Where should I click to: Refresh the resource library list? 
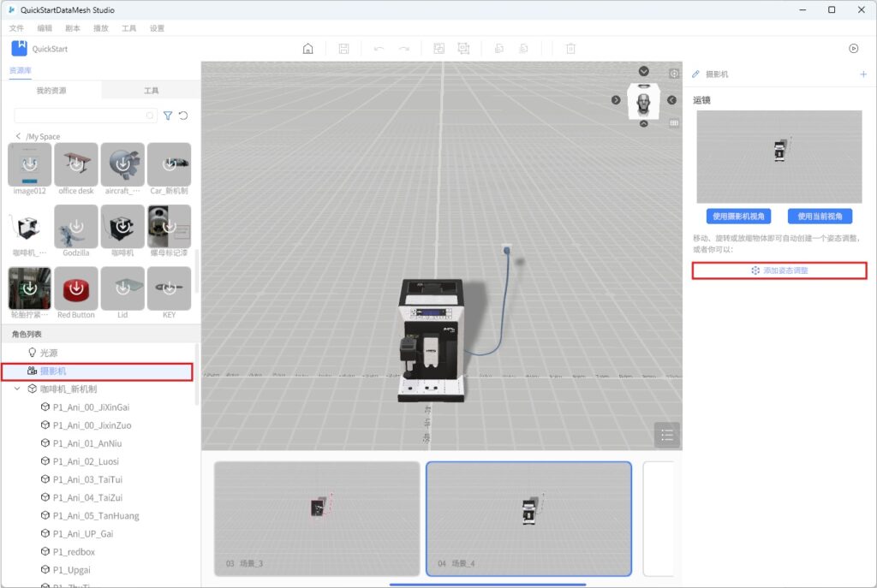183,116
